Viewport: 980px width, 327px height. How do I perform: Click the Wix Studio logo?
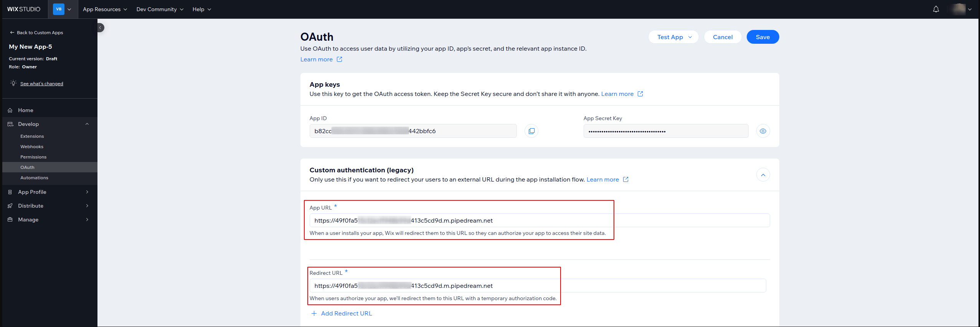pyautogui.click(x=24, y=9)
